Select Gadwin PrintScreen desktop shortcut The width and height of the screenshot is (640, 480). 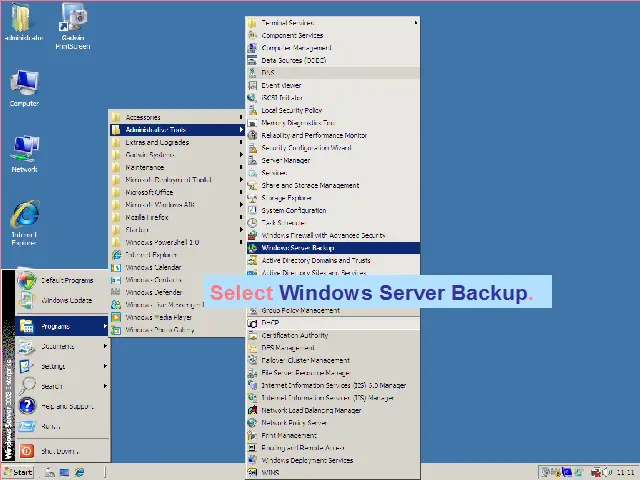tap(73, 27)
